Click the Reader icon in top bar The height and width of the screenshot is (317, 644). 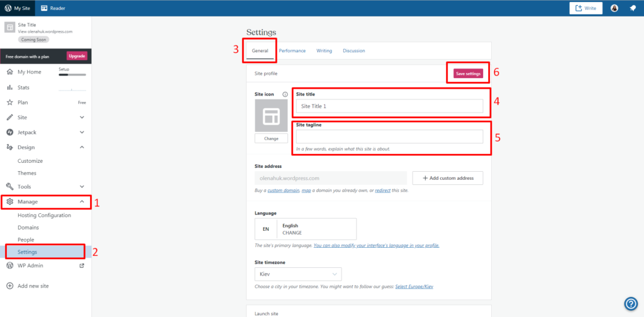point(45,8)
